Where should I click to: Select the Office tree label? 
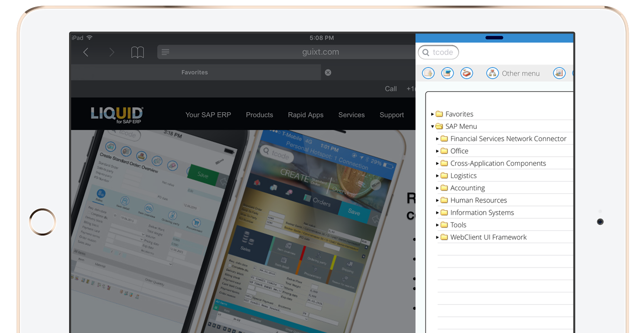pos(459,151)
